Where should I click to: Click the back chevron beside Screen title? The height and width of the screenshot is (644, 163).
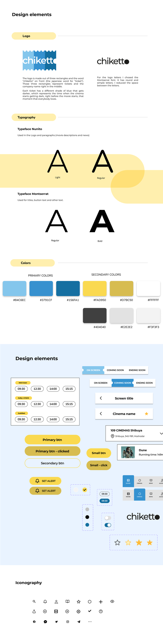tap(101, 398)
